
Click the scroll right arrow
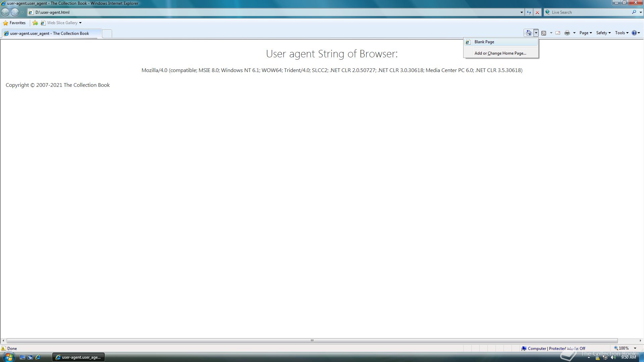coord(640,341)
